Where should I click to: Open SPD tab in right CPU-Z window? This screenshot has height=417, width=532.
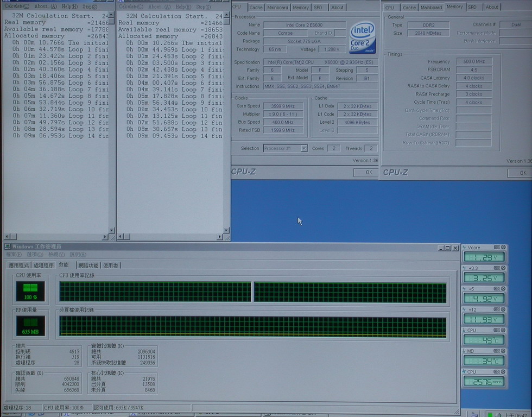[x=472, y=7]
